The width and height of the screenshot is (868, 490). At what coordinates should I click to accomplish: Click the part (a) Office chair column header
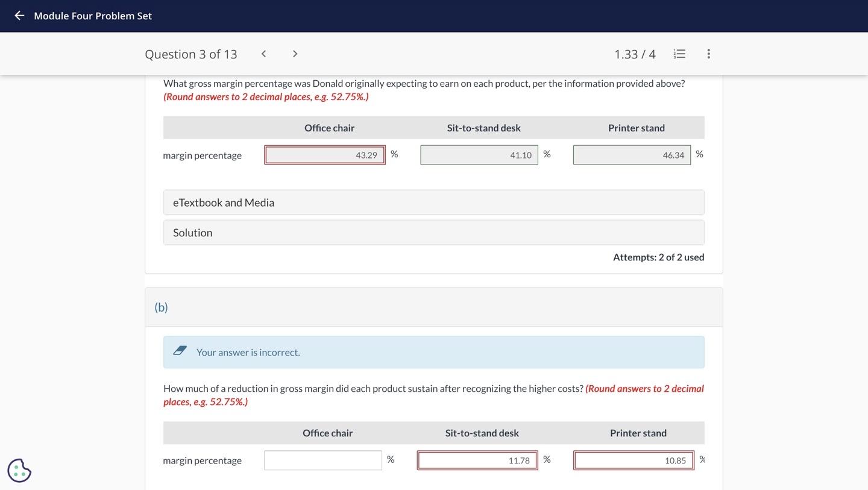click(329, 128)
